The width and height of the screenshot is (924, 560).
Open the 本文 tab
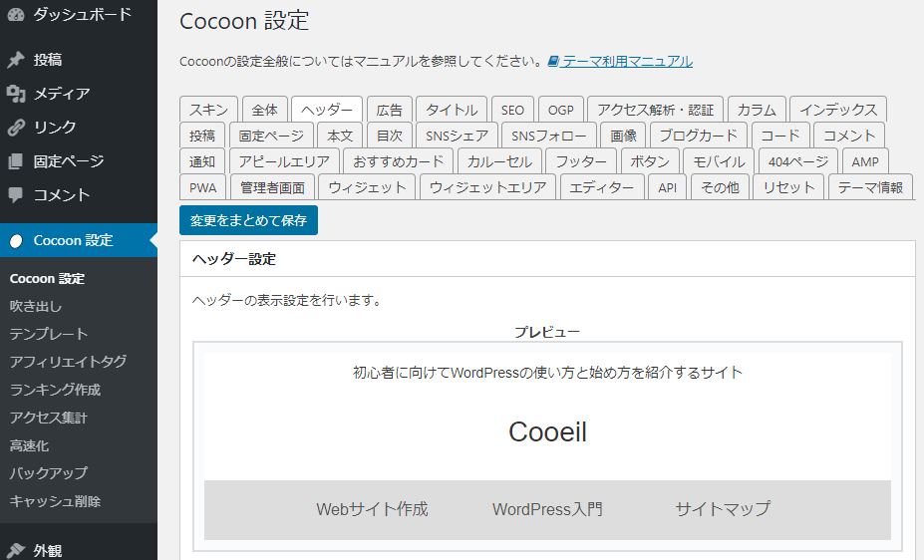[340, 136]
